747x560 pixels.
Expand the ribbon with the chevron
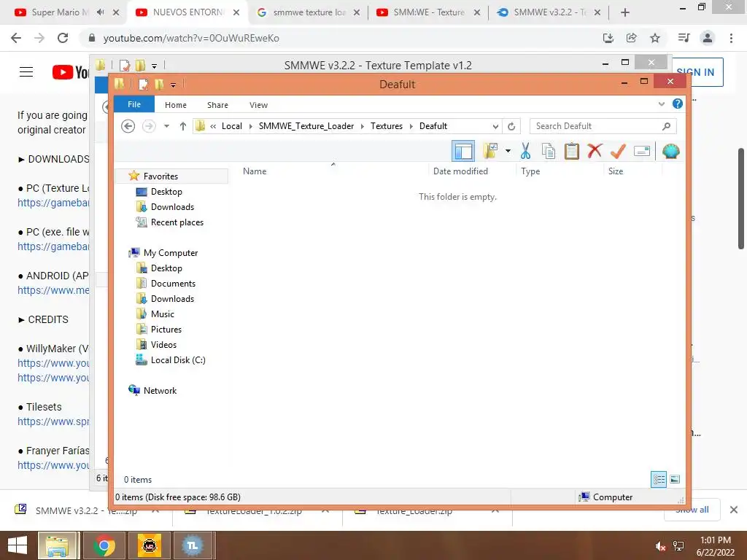click(661, 104)
